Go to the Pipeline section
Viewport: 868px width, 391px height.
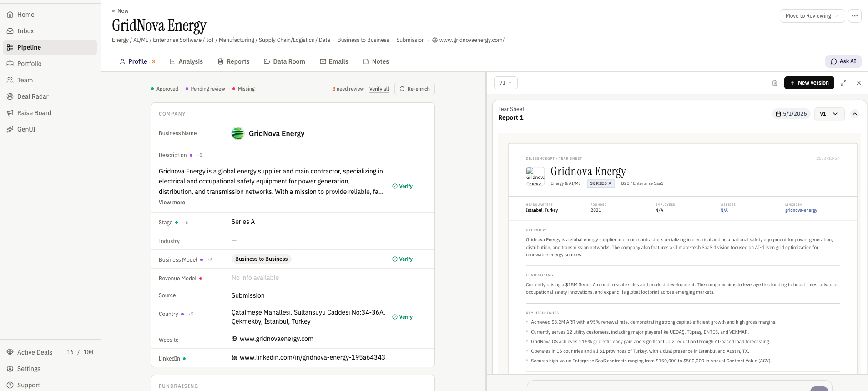(50, 47)
